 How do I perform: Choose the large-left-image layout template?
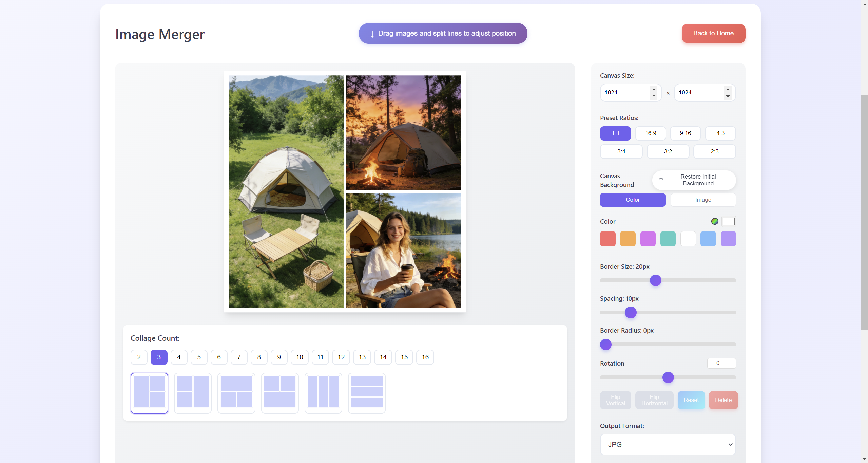[149, 393]
